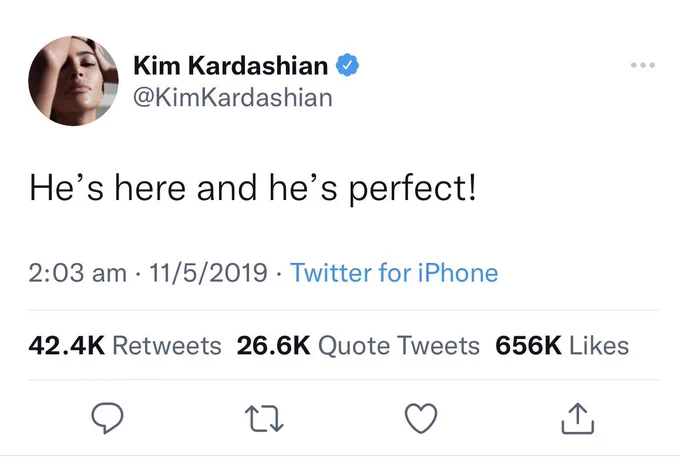Click the blue verified badge
The image size is (680, 467).
[347, 65]
